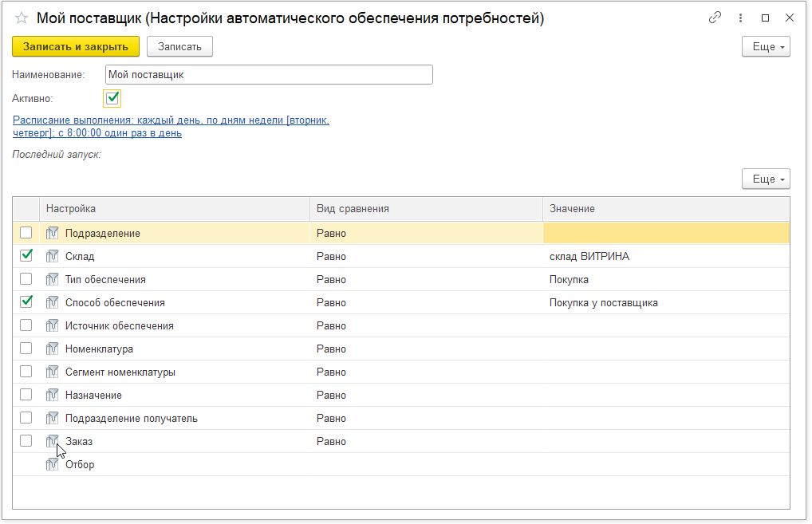Click the copy link icon
Viewport: 812px width, 524px height.
715,18
